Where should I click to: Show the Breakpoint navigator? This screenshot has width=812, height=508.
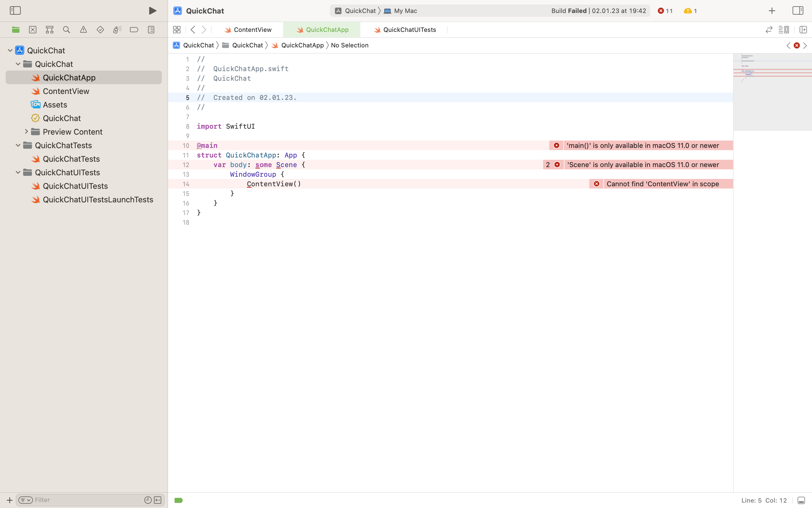[134, 30]
